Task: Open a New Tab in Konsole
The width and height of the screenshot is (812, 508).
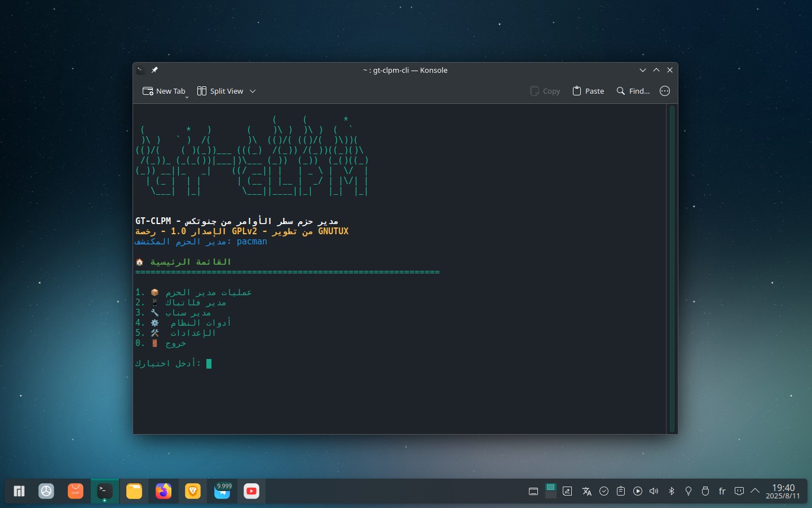Action: coord(164,91)
